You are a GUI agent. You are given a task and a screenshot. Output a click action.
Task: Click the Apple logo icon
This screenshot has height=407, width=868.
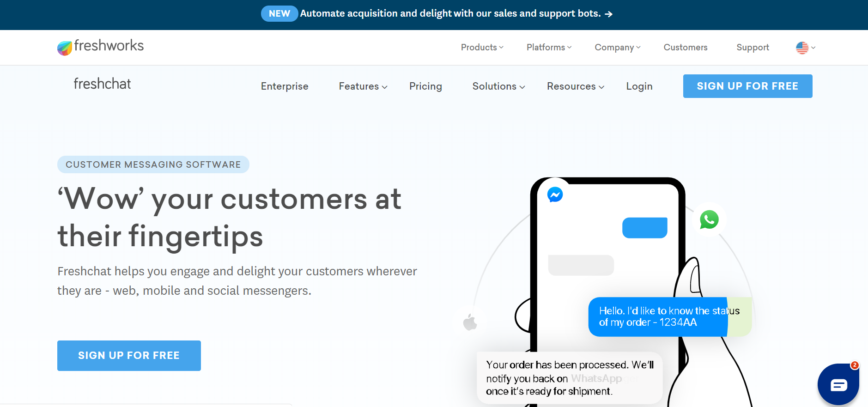(x=470, y=322)
